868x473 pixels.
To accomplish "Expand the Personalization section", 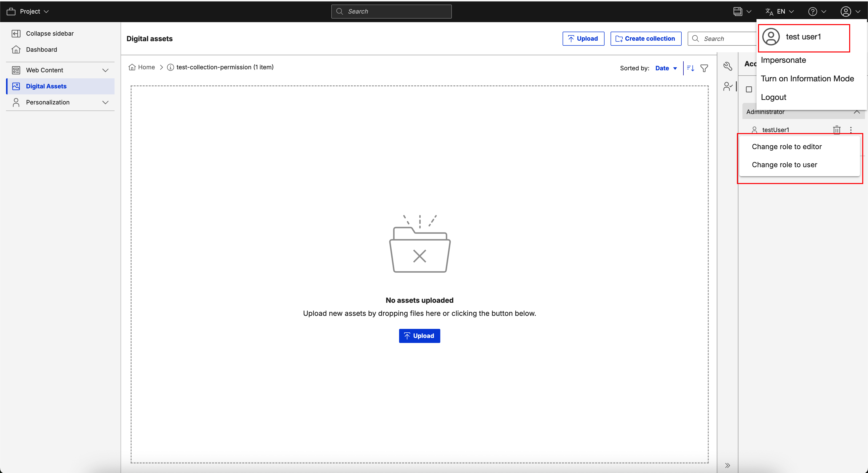I will click(x=105, y=102).
